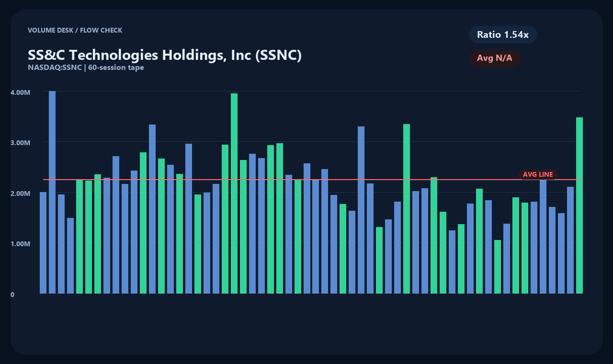Image resolution: width=613 pixels, height=364 pixels.
Task: Click the SS&C Technologies Holdings title
Action: tap(165, 55)
